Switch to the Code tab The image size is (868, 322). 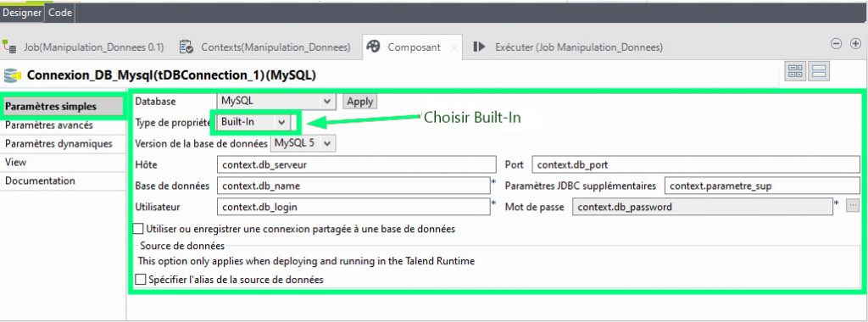(x=60, y=13)
